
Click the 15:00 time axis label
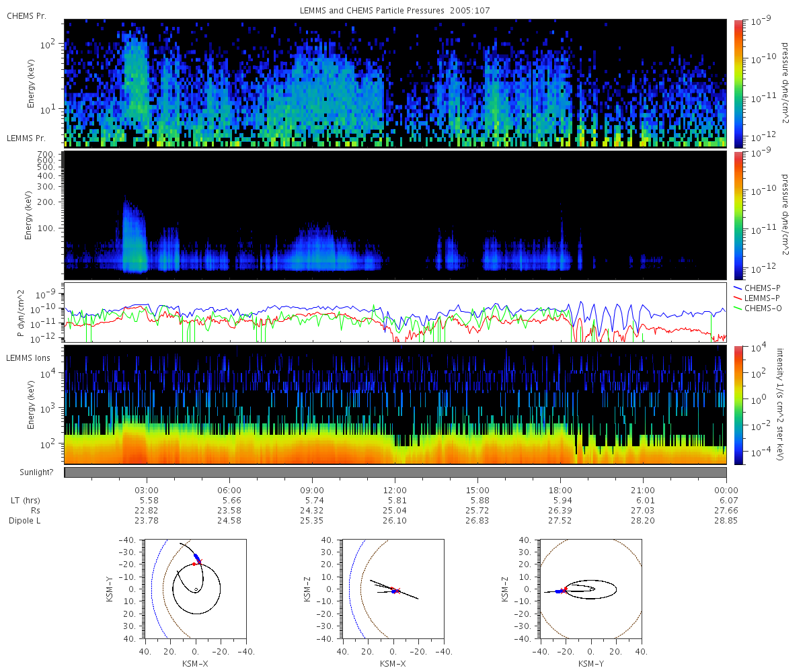click(x=477, y=490)
